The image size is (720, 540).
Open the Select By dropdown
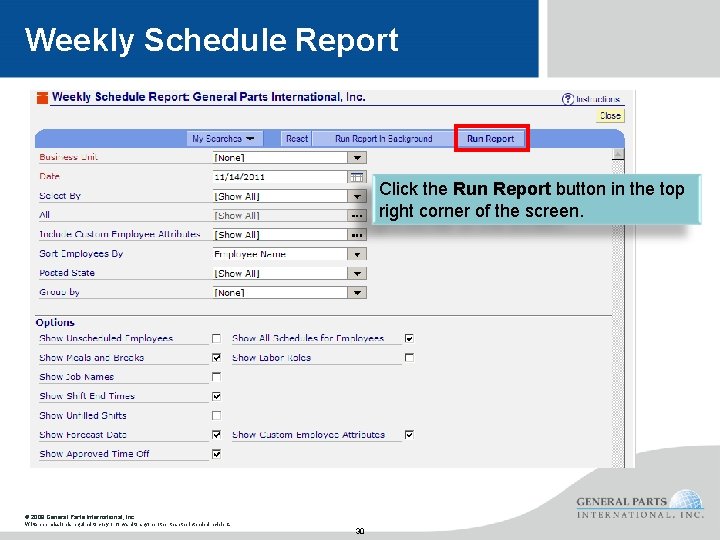tap(357, 196)
